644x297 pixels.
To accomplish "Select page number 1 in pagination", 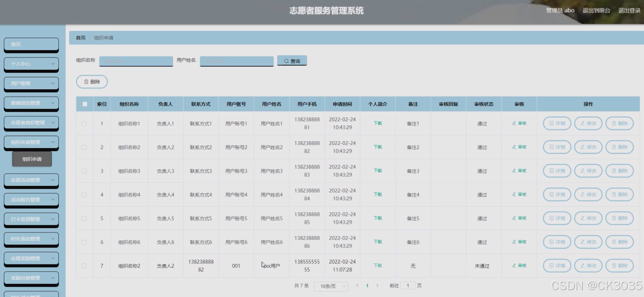I will [367, 286].
